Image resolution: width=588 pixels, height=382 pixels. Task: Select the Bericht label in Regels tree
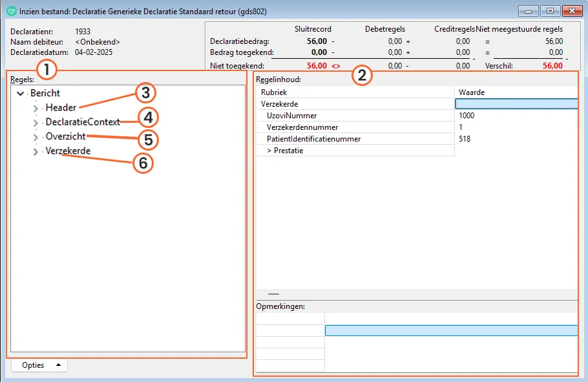(x=45, y=93)
